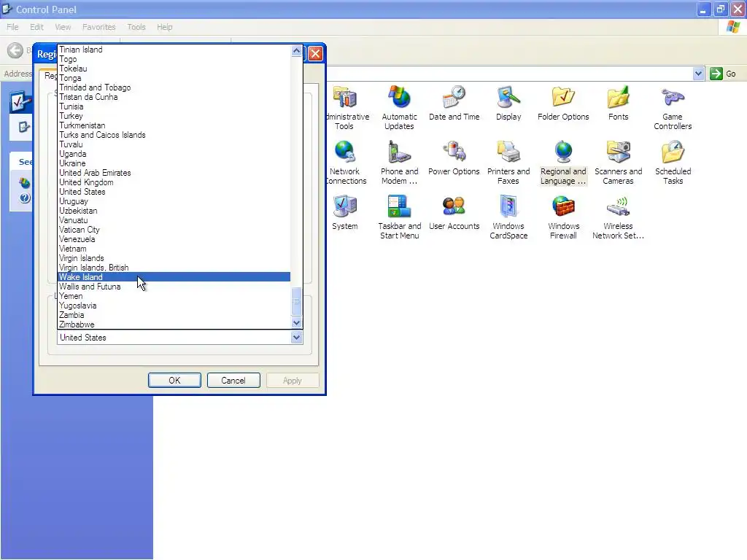Screen dimensions: 747x560
Task: Open Automatic Updates icon
Action: [x=399, y=98]
